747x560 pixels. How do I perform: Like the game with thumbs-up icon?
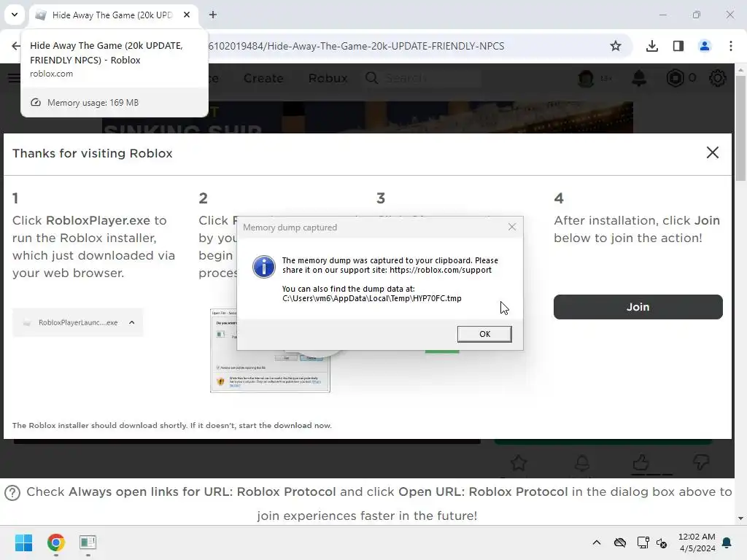640,462
